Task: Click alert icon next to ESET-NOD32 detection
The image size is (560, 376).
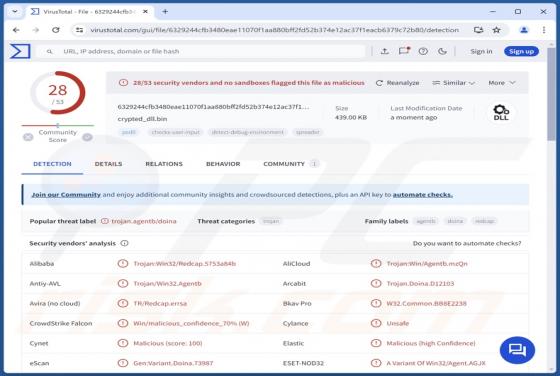Action: (x=376, y=363)
